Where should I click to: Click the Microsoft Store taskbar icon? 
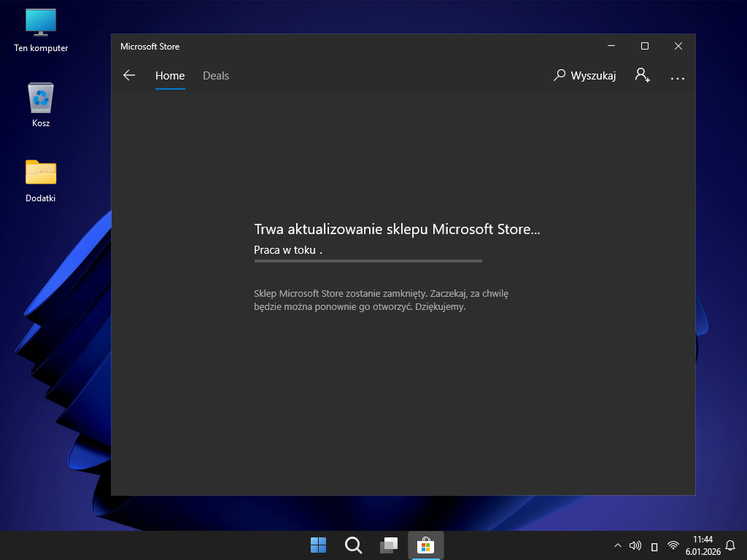pyautogui.click(x=425, y=545)
